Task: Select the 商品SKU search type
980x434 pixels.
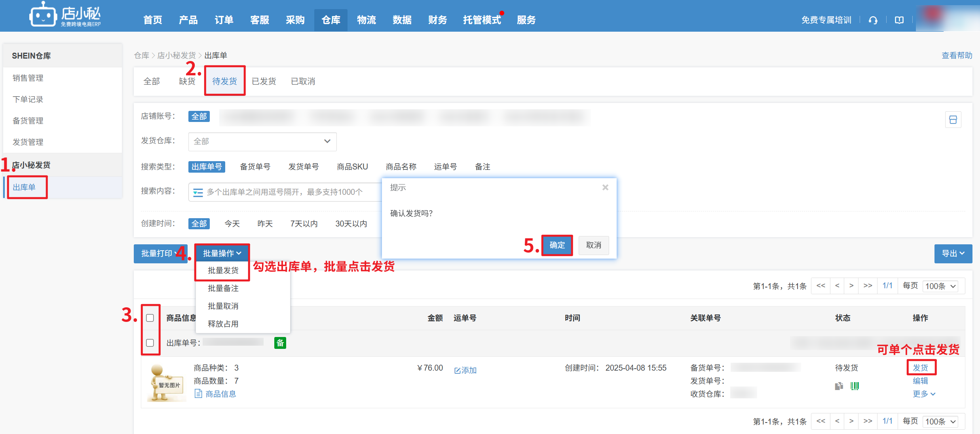Action: tap(352, 167)
